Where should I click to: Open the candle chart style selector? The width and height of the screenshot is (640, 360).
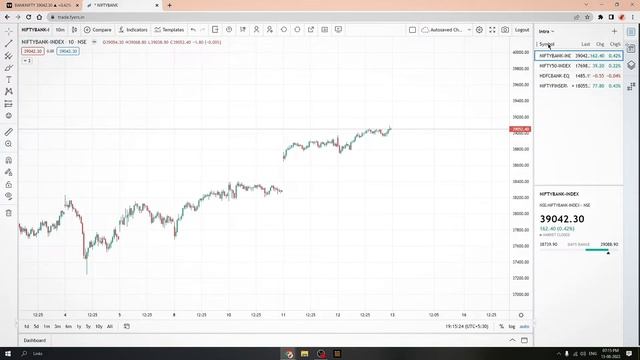(x=74, y=30)
